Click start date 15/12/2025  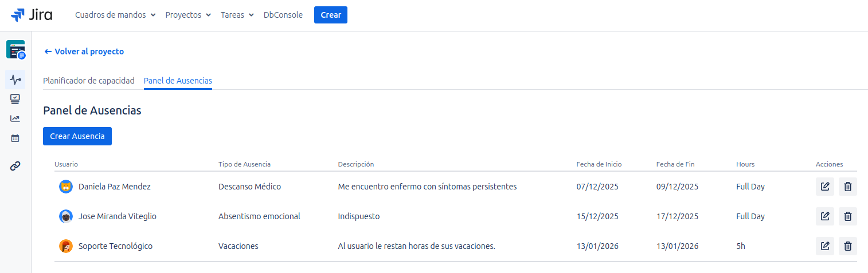(x=597, y=216)
